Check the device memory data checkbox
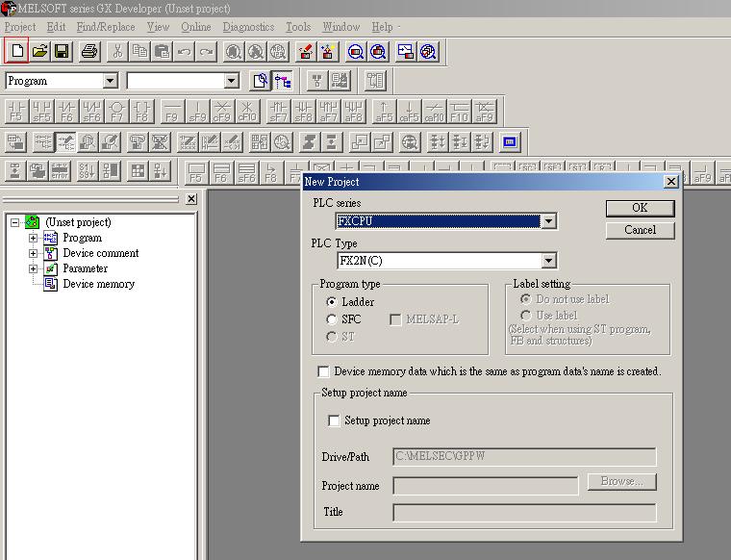731x560 pixels. (324, 371)
